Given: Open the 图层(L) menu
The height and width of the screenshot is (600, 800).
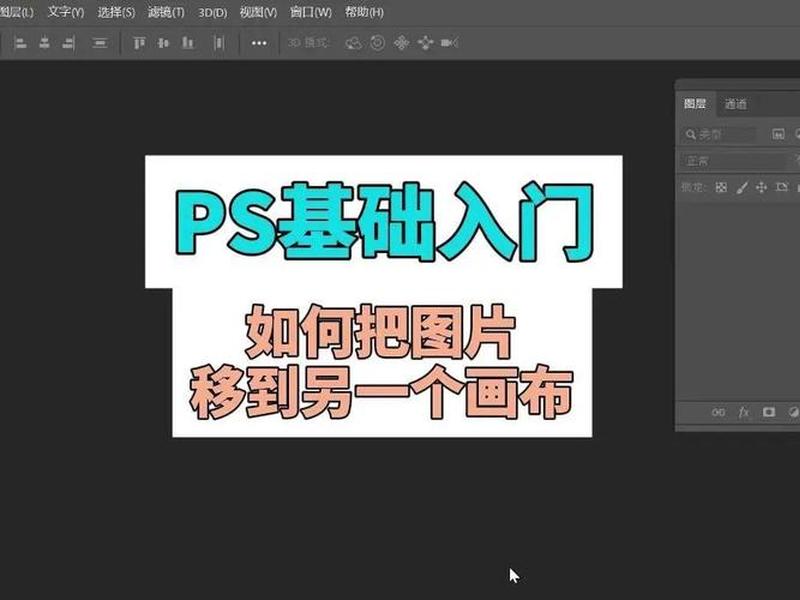Looking at the screenshot, I should click(15, 12).
